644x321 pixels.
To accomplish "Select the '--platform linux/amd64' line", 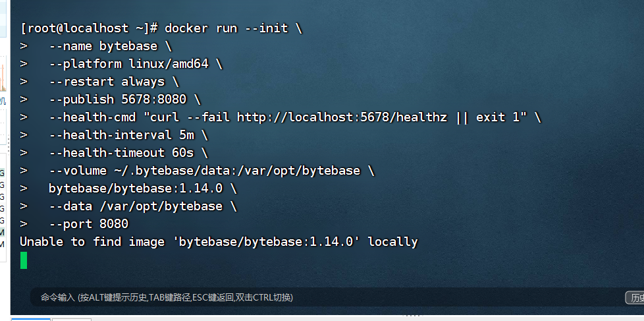I will coord(121,64).
